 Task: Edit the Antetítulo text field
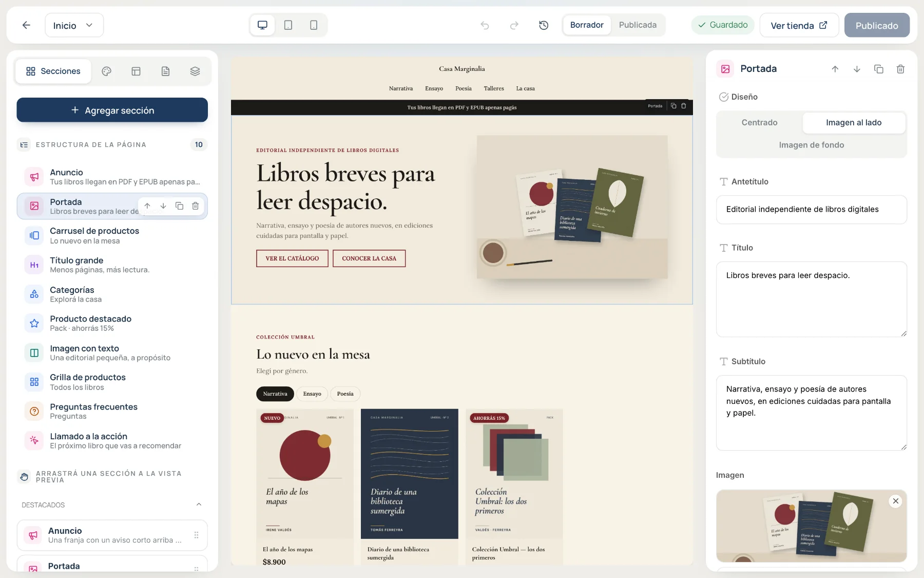point(812,209)
